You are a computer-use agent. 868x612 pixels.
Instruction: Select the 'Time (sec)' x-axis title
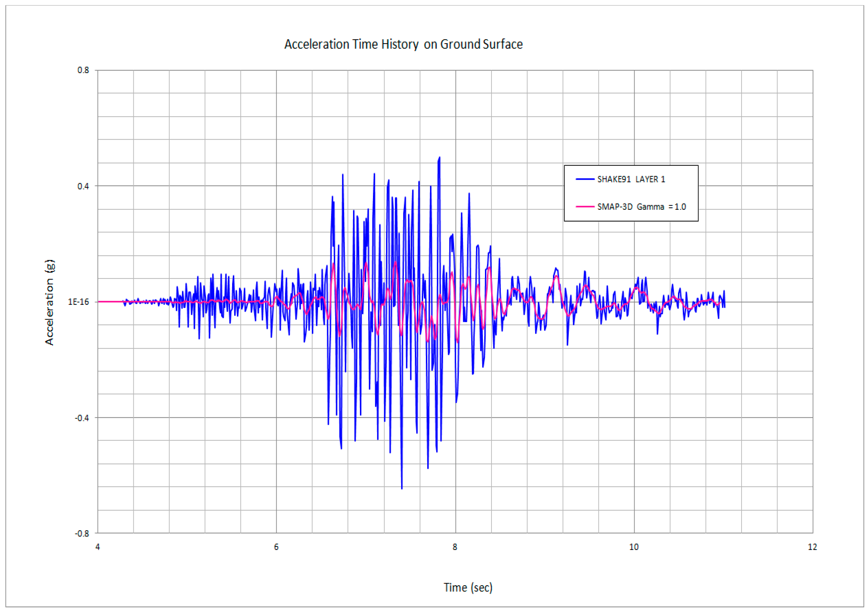pyautogui.click(x=468, y=587)
